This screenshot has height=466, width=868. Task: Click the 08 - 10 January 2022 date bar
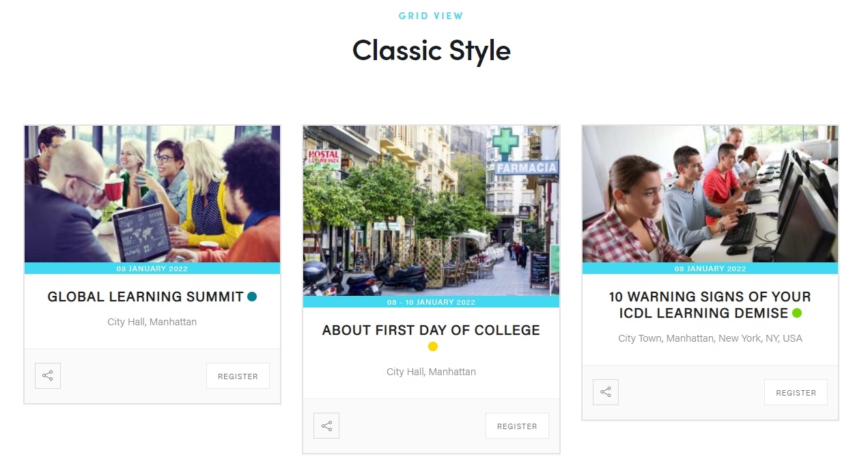click(x=431, y=302)
